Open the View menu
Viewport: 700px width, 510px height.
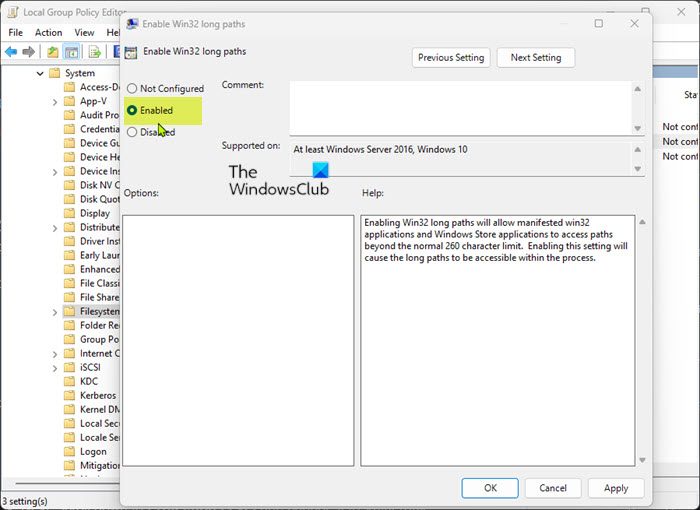click(x=84, y=33)
